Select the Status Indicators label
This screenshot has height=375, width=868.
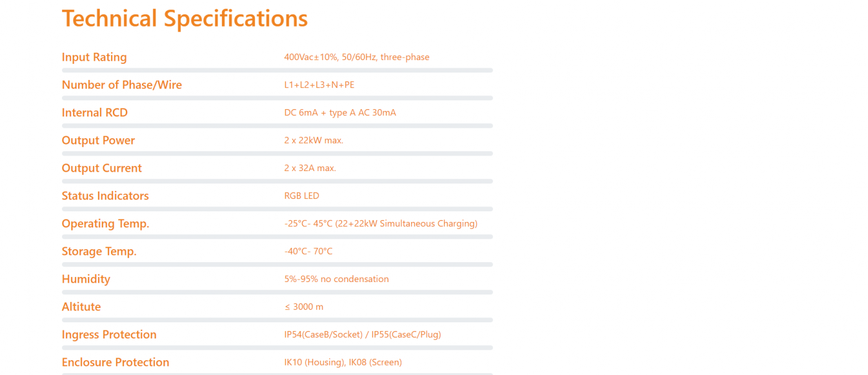click(x=105, y=196)
